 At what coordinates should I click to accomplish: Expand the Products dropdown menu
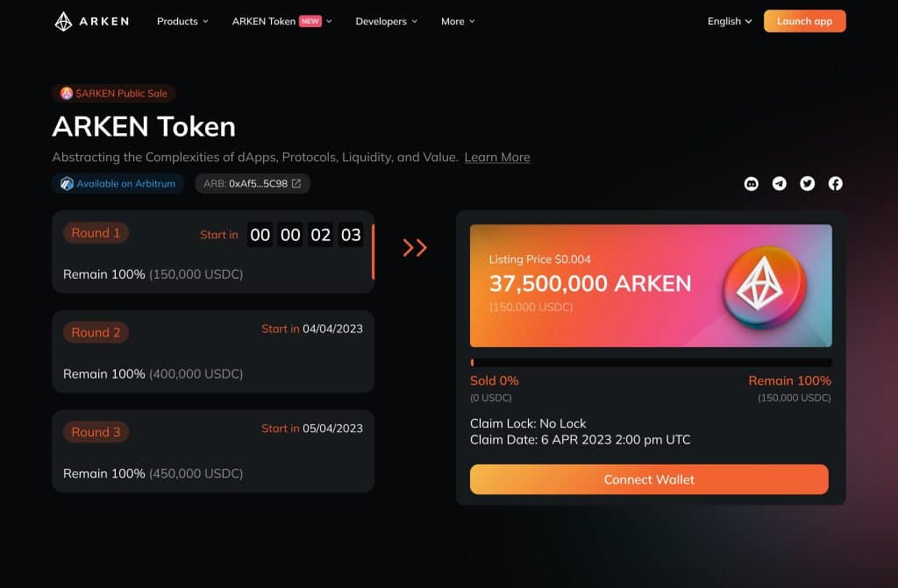[x=182, y=21]
